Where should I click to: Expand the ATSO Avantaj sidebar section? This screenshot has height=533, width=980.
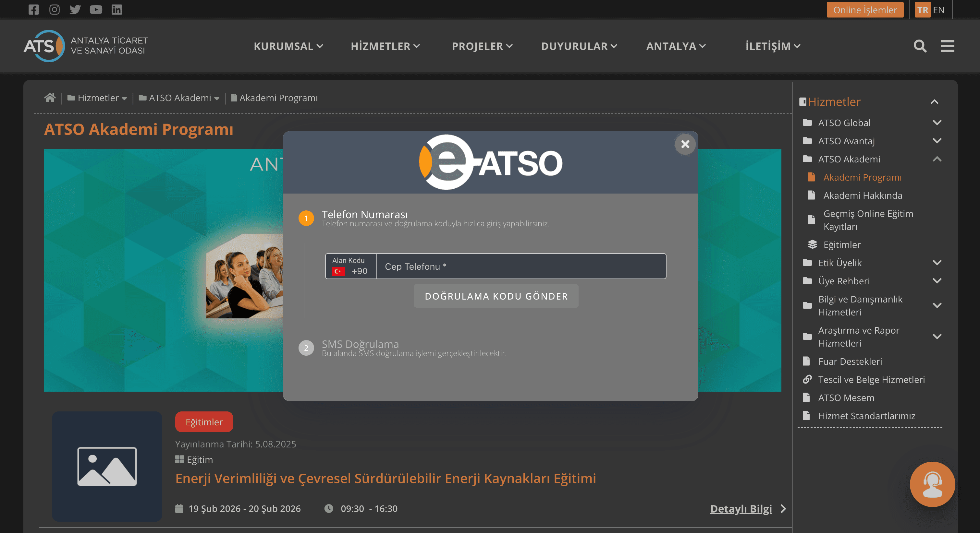click(937, 141)
